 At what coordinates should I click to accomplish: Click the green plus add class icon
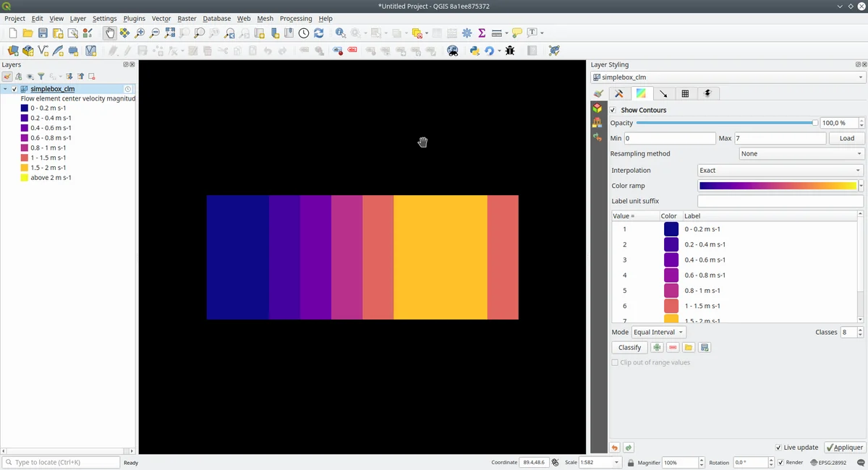tap(657, 348)
